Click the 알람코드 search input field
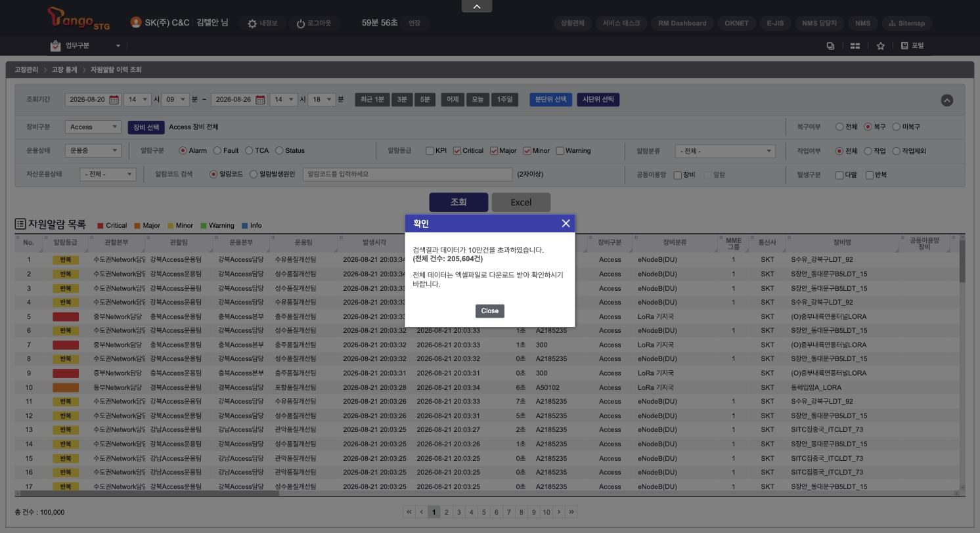The image size is (980, 533). point(407,175)
